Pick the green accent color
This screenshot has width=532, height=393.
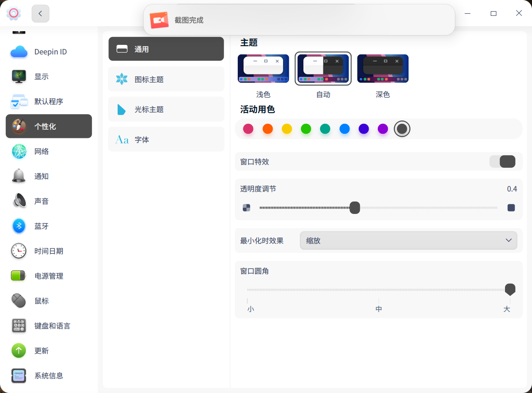tap(306, 129)
